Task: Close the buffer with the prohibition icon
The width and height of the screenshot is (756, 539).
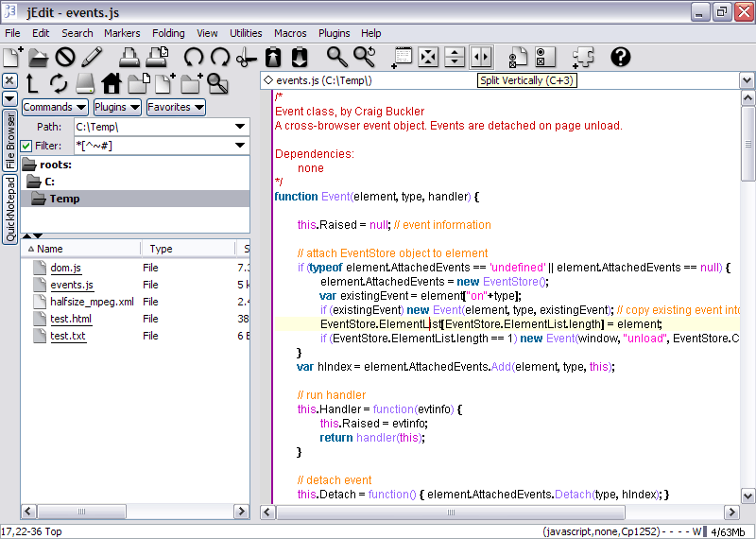Action: coord(65,57)
